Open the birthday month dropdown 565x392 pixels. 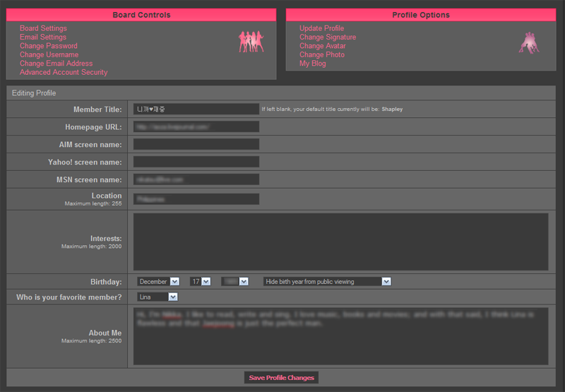(x=158, y=281)
